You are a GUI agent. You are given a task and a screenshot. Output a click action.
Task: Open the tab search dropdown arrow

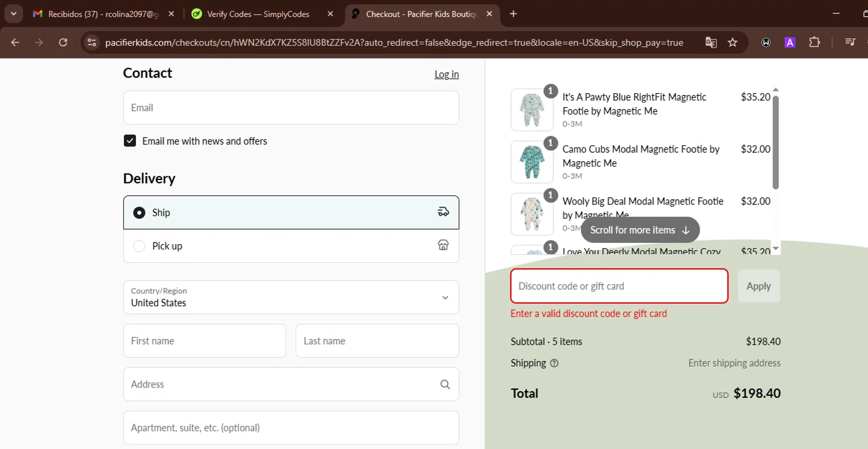13,13
